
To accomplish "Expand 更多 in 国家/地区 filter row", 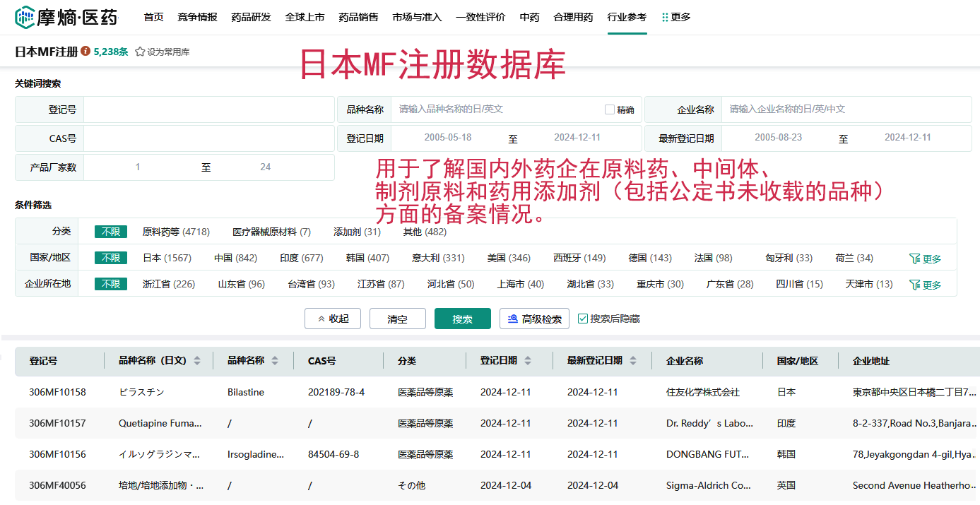I will pos(925,259).
